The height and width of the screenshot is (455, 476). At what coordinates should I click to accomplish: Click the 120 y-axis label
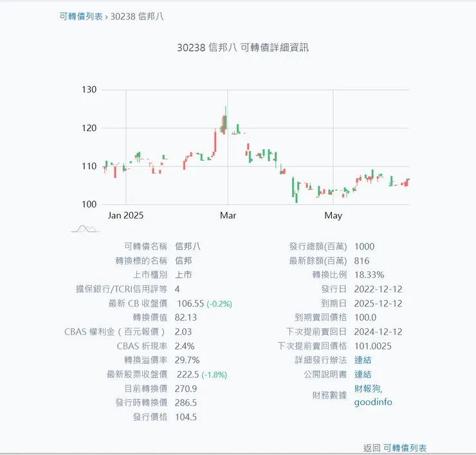coord(89,128)
